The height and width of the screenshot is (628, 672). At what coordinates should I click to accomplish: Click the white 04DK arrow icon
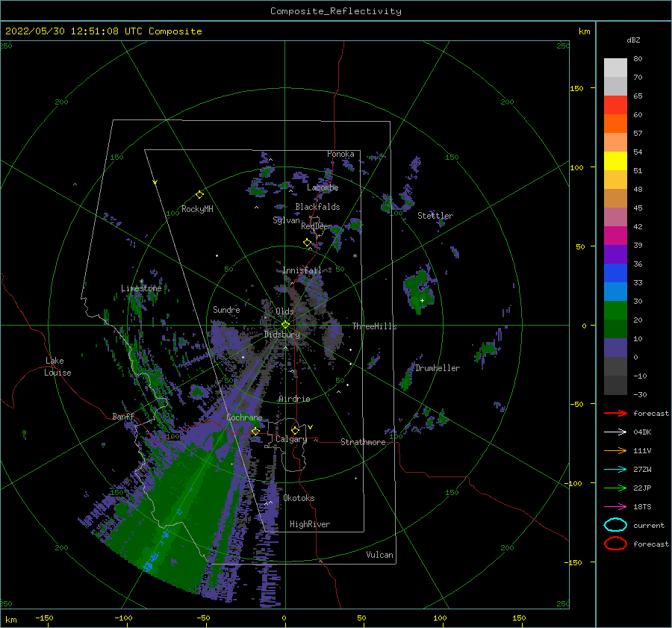pyautogui.click(x=615, y=432)
